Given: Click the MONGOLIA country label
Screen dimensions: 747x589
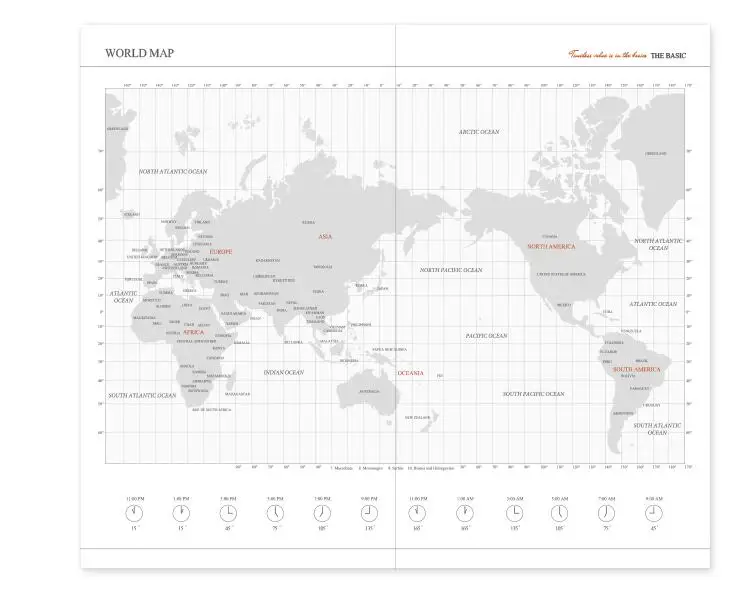Looking at the screenshot, I should [x=323, y=267].
